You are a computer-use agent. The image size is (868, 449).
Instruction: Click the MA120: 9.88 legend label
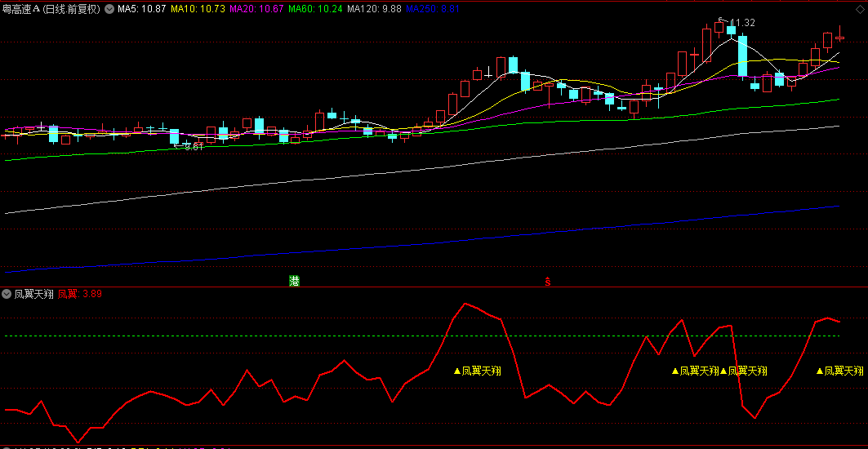(374, 9)
